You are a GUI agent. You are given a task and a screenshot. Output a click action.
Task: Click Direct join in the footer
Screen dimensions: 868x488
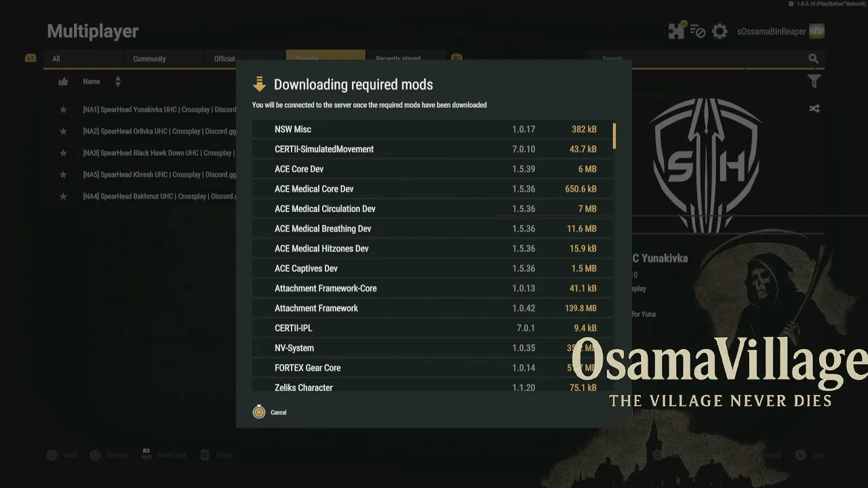coord(163,455)
